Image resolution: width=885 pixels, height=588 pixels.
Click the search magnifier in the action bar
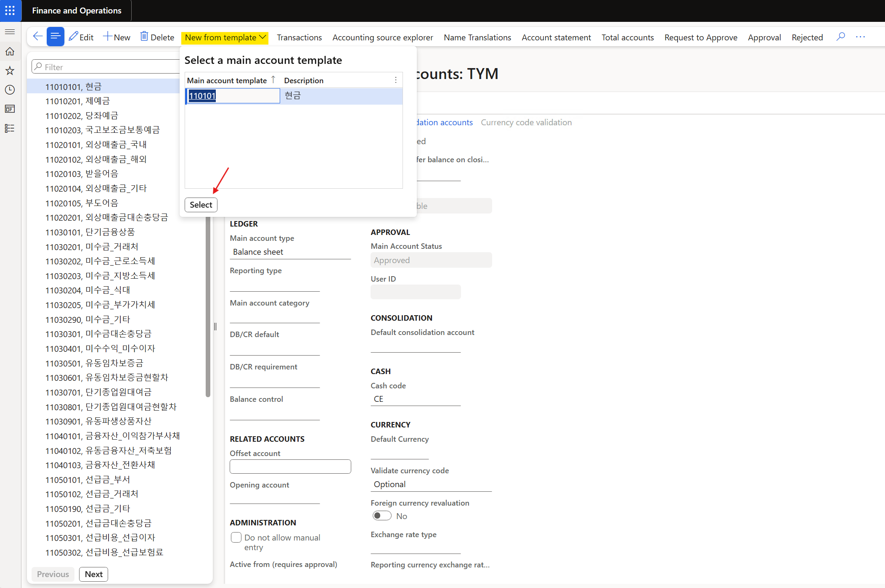(x=840, y=37)
